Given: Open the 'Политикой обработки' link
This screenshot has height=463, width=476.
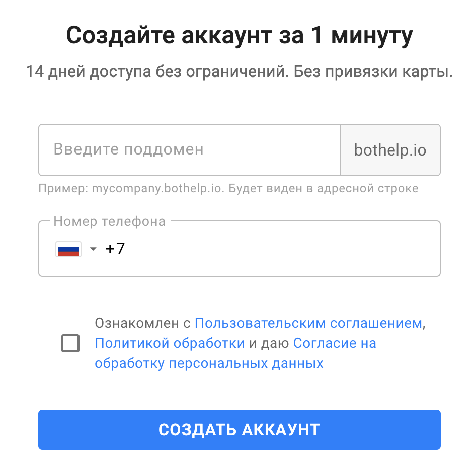Looking at the screenshot, I should click(x=170, y=343).
